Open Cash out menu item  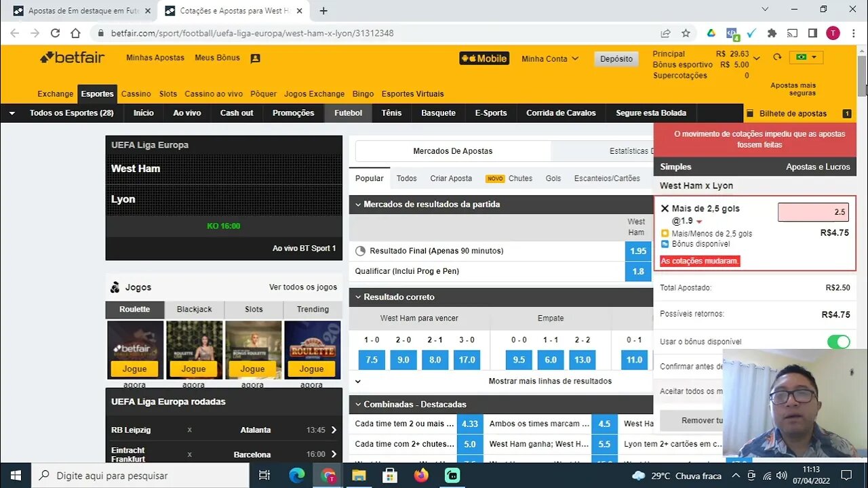pos(237,113)
